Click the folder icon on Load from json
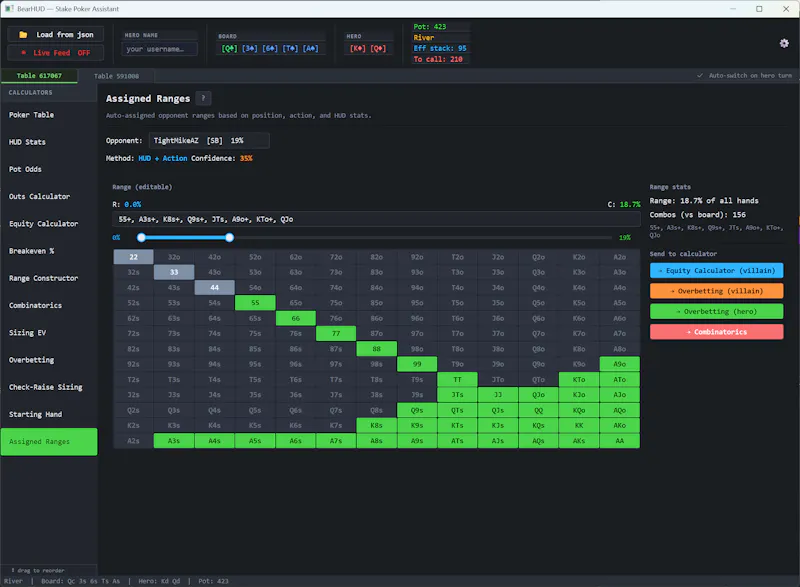 [x=23, y=35]
